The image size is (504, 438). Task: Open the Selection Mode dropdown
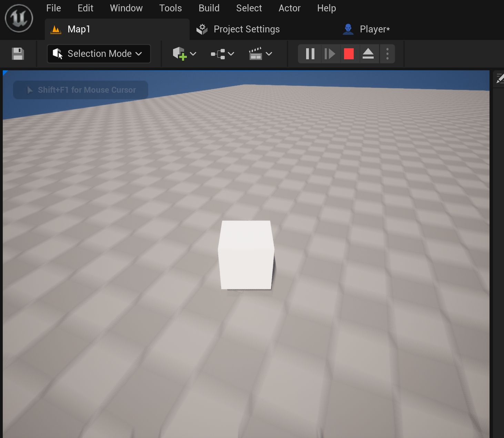click(x=99, y=54)
